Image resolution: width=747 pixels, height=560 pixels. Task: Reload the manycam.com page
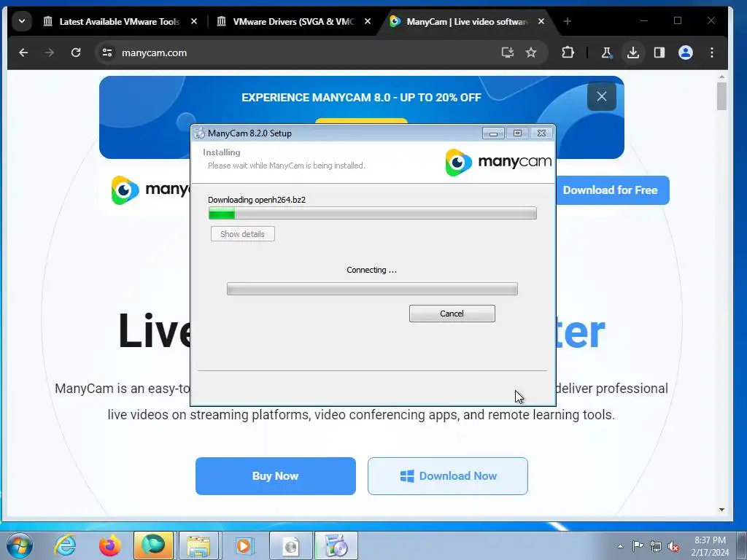pyautogui.click(x=76, y=52)
